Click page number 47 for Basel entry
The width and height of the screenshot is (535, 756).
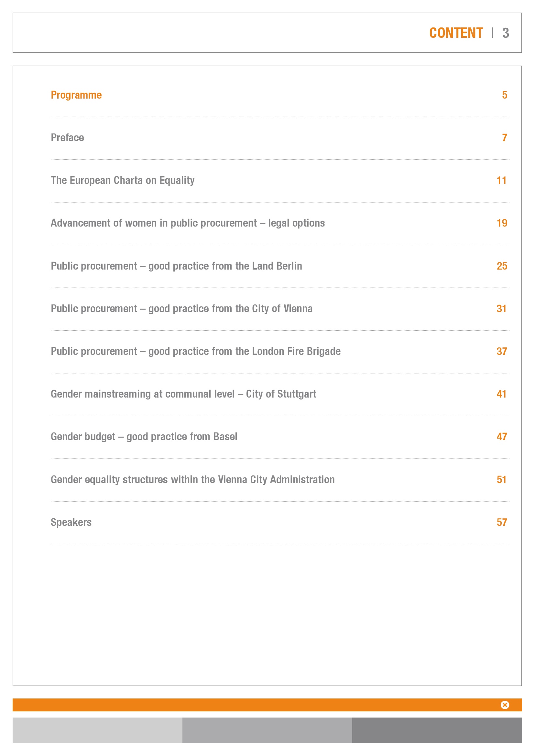[x=502, y=437]
